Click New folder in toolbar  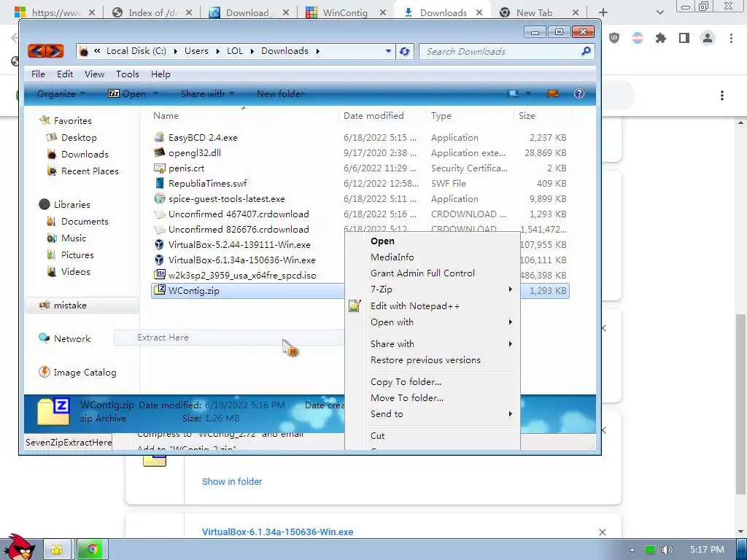click(x=280, y=94)
